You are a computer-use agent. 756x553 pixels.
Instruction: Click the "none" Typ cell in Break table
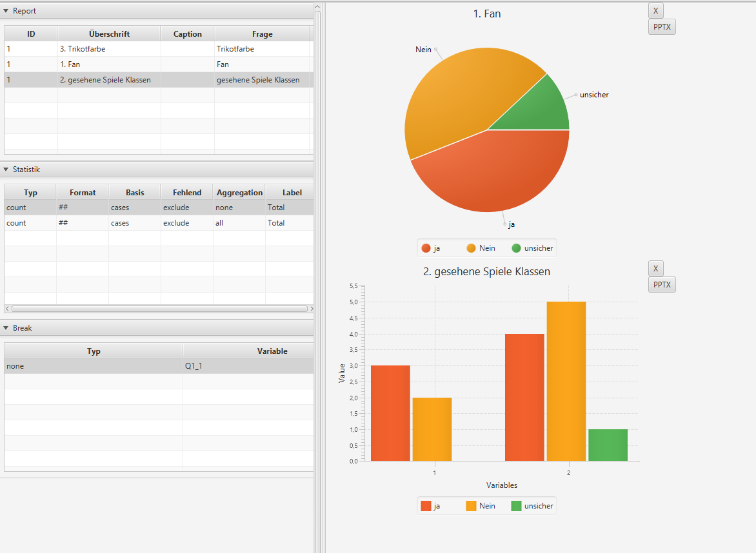tap(94, 366)
